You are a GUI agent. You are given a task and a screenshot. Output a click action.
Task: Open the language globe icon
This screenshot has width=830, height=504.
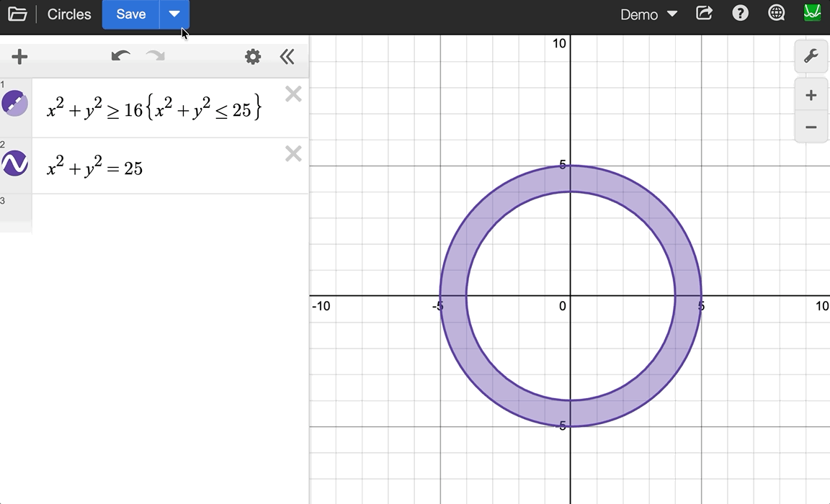click(x=776, y=13)
